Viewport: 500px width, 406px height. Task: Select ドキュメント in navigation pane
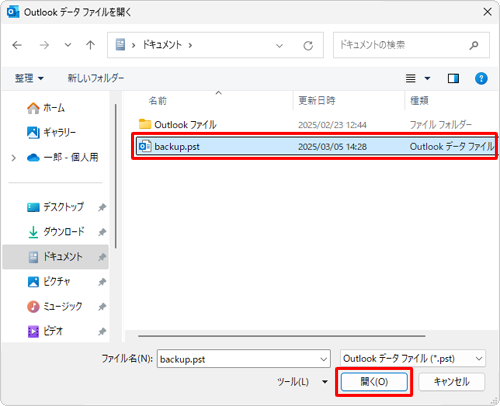click(x=55, y=257)
